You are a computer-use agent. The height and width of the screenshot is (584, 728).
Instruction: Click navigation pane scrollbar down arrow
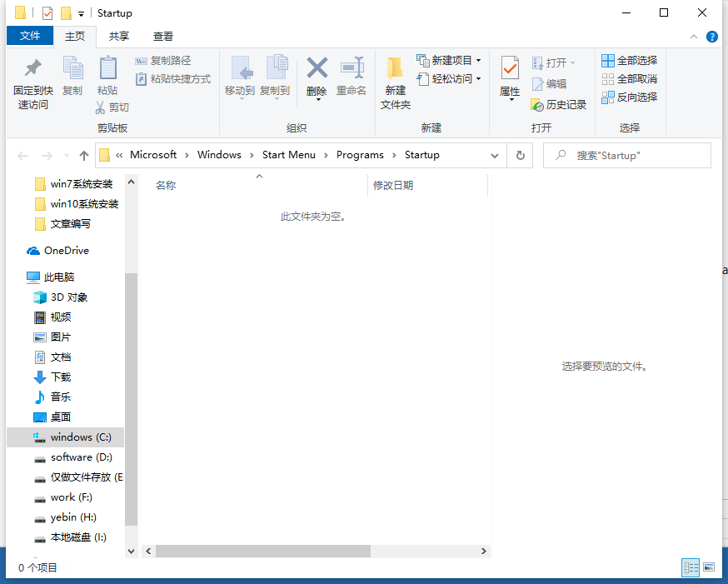132,551
